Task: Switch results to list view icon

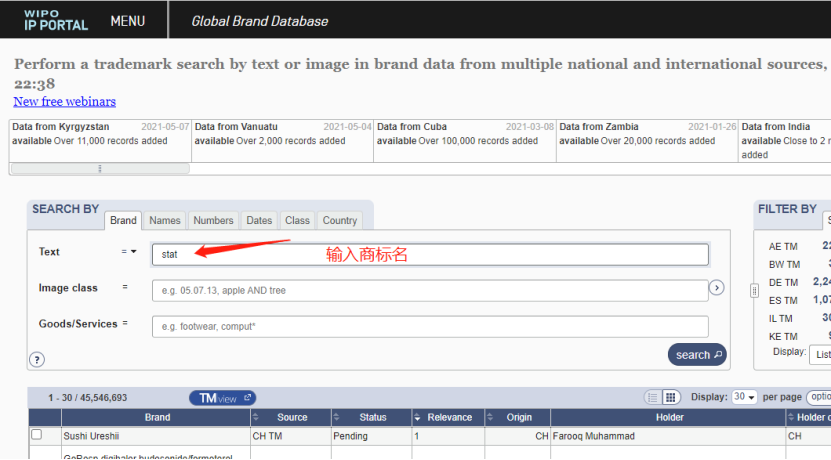Action: coord(652,397)
